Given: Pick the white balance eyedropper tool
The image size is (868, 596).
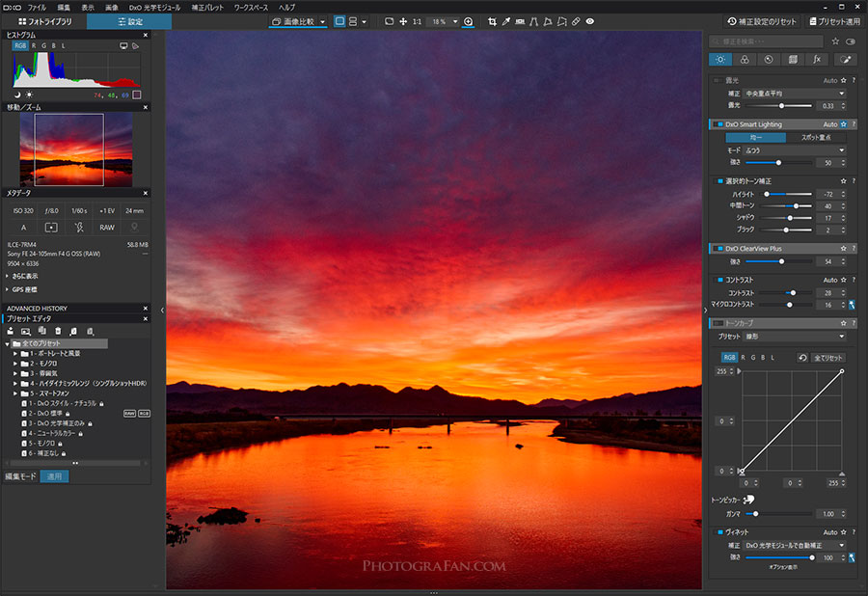Looking at the screenshot, I should pyautogui.click(x=506, y=21).
